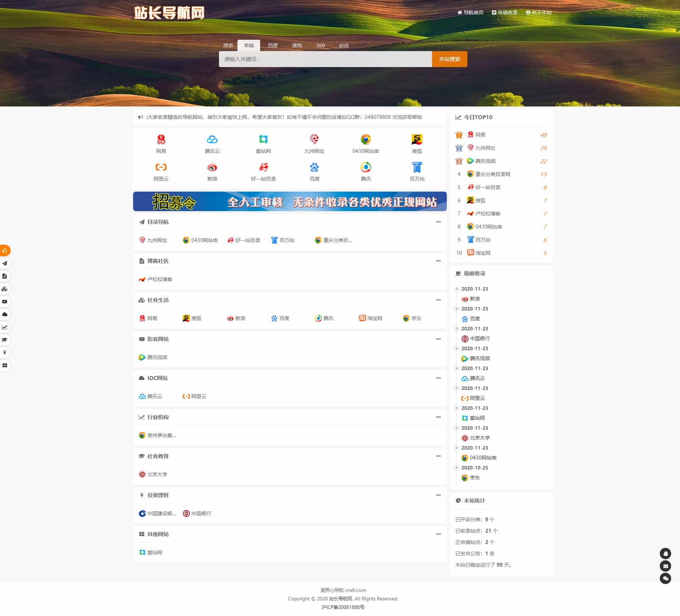Open 中国银行 in the 最新收录 list
This screenshot has width=680, height=616.
[476, 339]
